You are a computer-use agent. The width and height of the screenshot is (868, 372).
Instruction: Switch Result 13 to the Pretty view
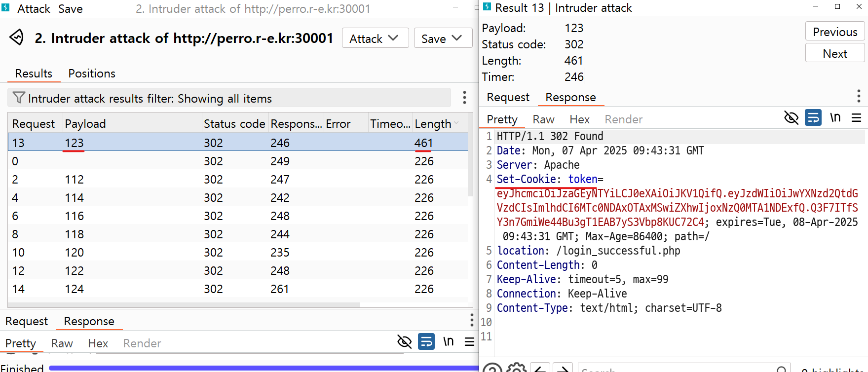point(502,119)
